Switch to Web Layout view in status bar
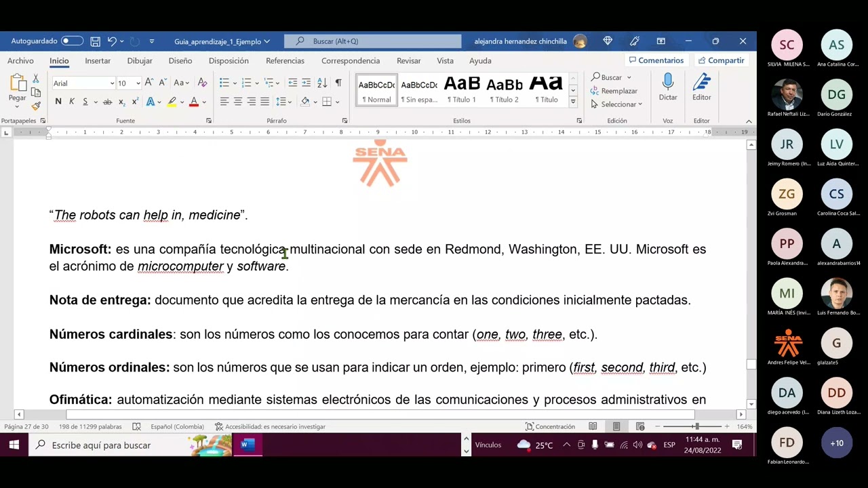 [x=640, y=426]
